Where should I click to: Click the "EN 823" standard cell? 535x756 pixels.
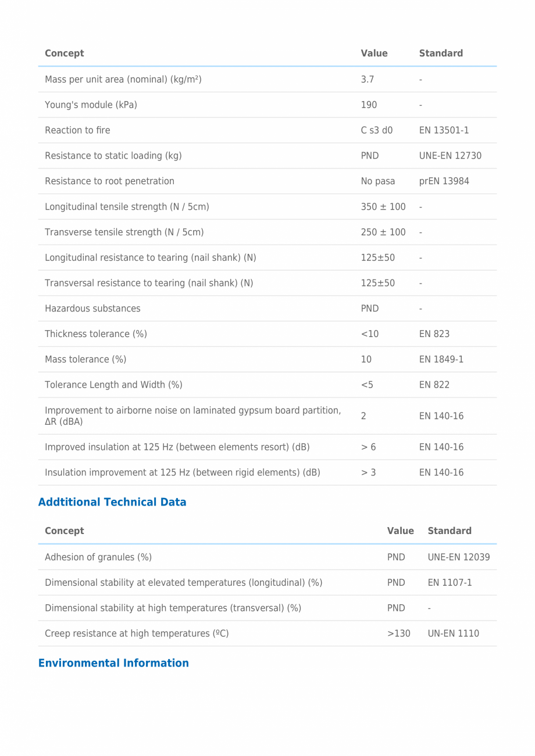click(x=434, y=334)
